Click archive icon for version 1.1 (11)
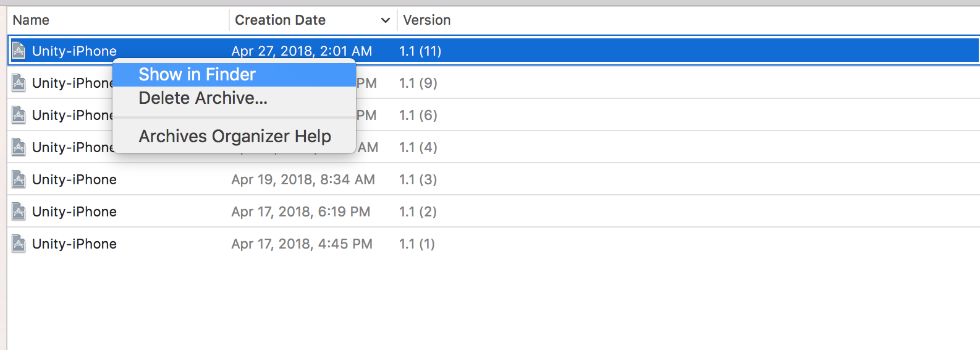Screen dimensions: 980x350 (19, 51)
